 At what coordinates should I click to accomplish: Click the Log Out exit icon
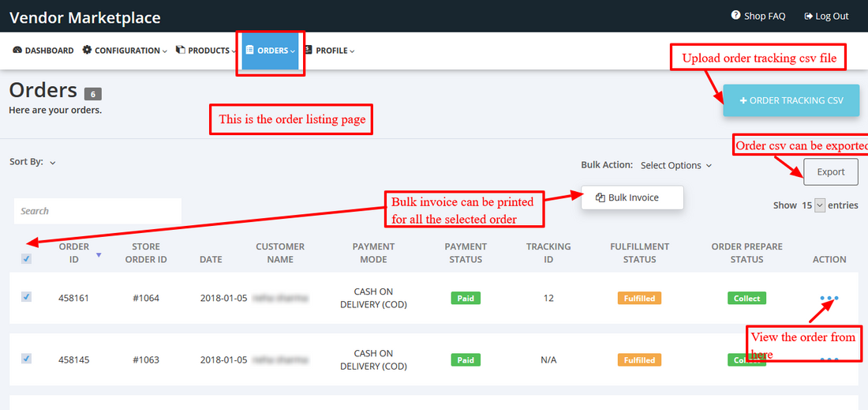coord(808,16)
